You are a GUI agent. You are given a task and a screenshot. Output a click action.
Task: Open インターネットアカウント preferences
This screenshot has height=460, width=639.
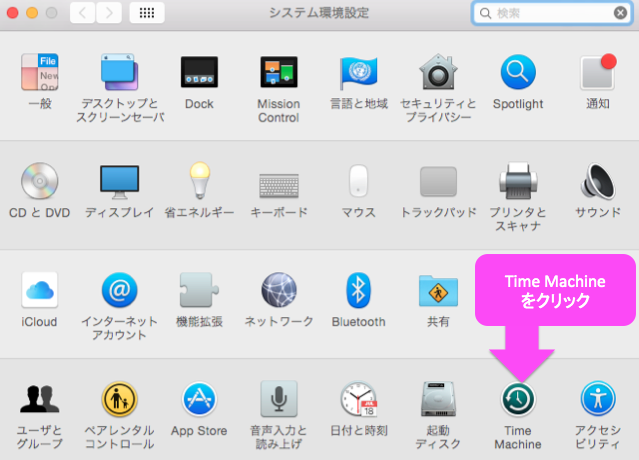pos(119,290)
